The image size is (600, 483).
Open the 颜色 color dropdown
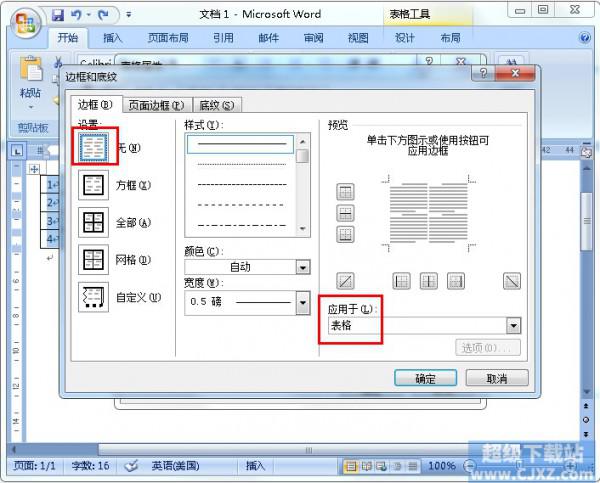point(303,267)
